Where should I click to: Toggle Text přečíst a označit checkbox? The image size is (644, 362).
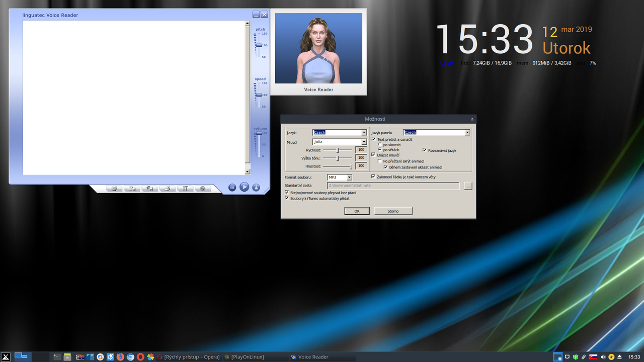tap(373, 139)
